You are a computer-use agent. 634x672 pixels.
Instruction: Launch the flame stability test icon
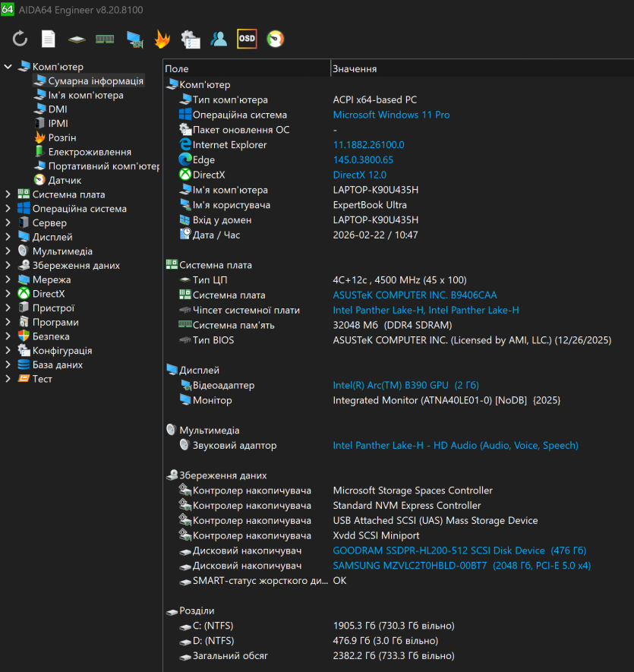(162, 39)
